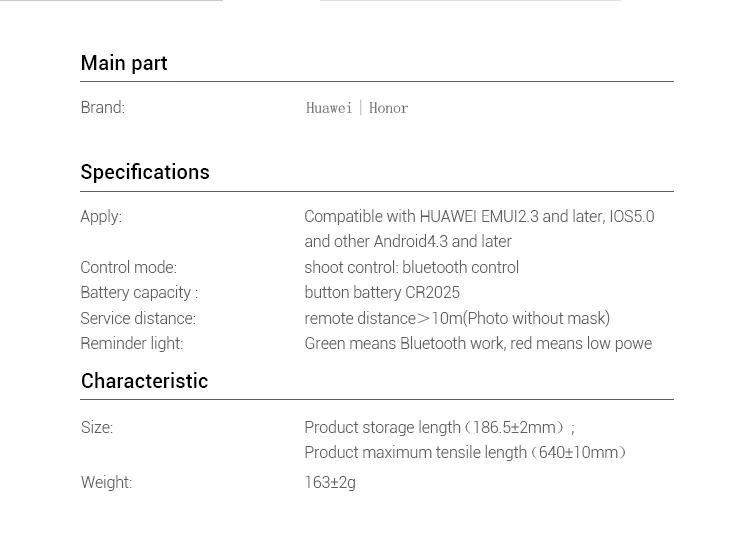
Task: Click the Reminder light: label
Action: 132,343
